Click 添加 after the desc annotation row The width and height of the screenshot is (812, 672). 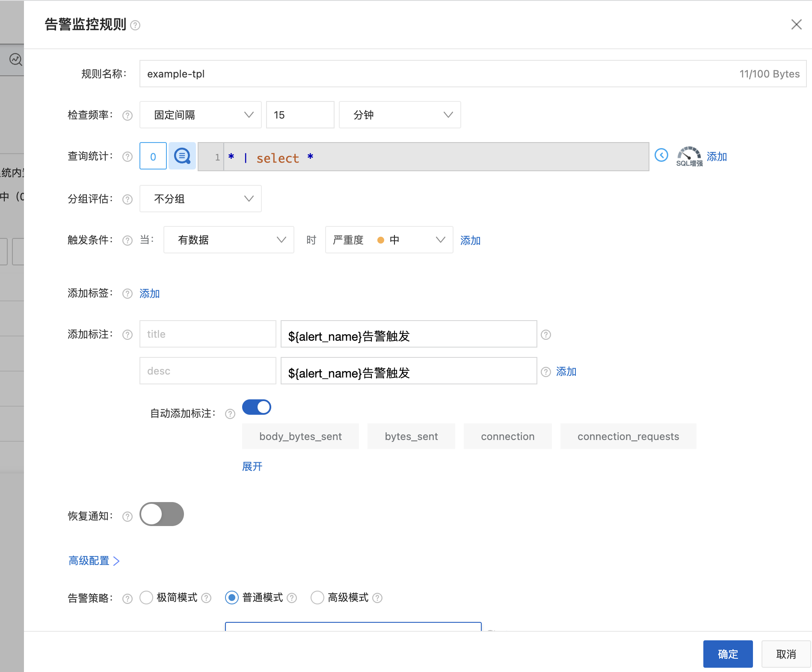(x=566, y=372)
